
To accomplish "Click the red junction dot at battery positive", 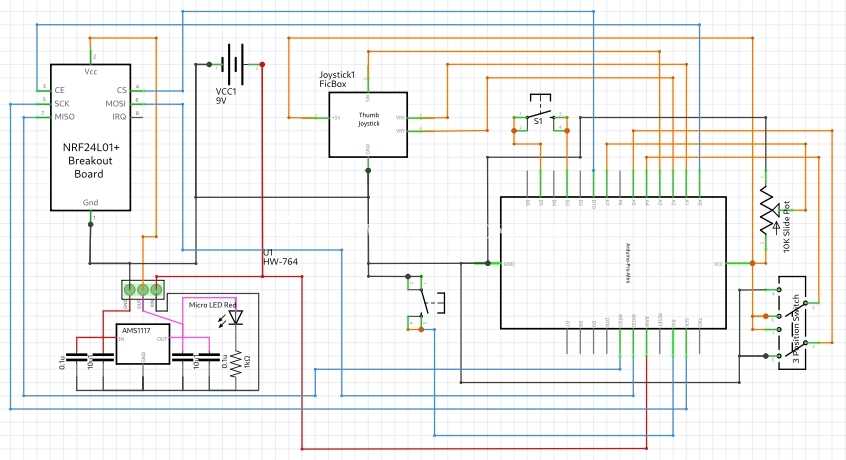I will 262,65.
